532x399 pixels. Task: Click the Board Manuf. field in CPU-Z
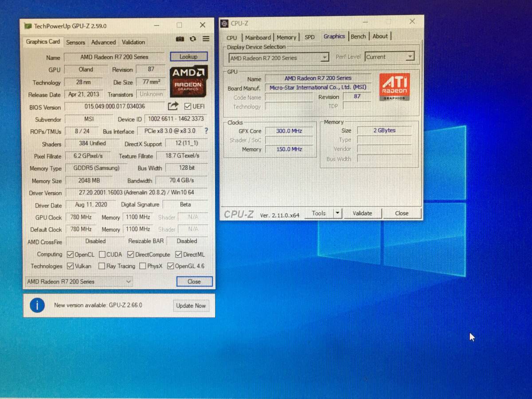318,88
